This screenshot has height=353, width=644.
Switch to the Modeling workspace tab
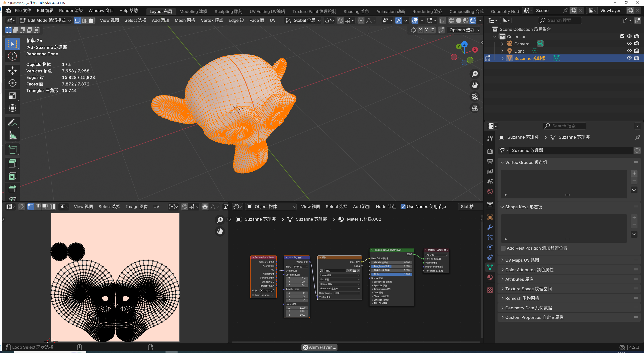point(193,12)
